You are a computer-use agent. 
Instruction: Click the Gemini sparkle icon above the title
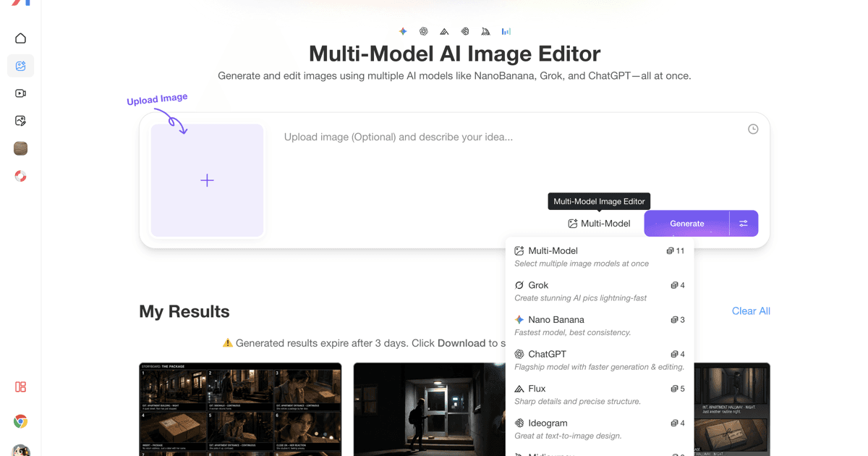(x=403, y=31)
